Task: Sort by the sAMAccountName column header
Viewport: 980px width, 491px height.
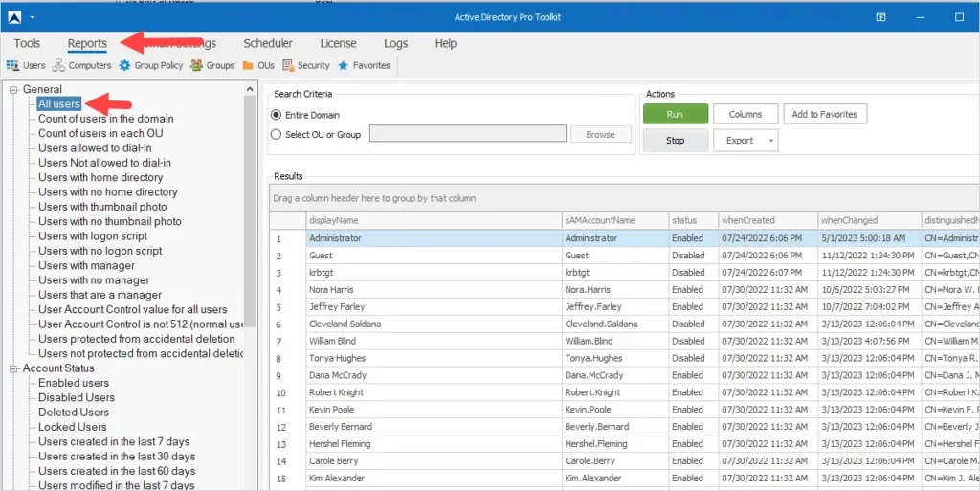Action: click(x=615, y=220)
